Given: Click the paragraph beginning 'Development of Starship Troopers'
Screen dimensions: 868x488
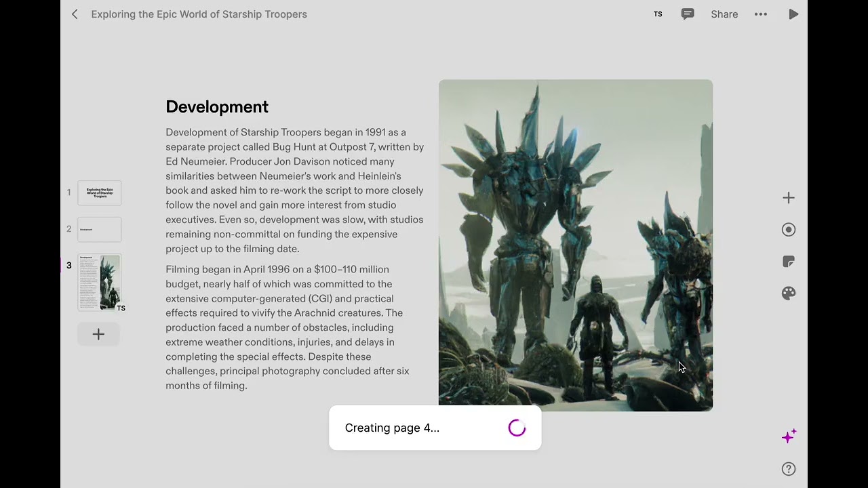Looking at the screenshot, I should coord(295,190).
